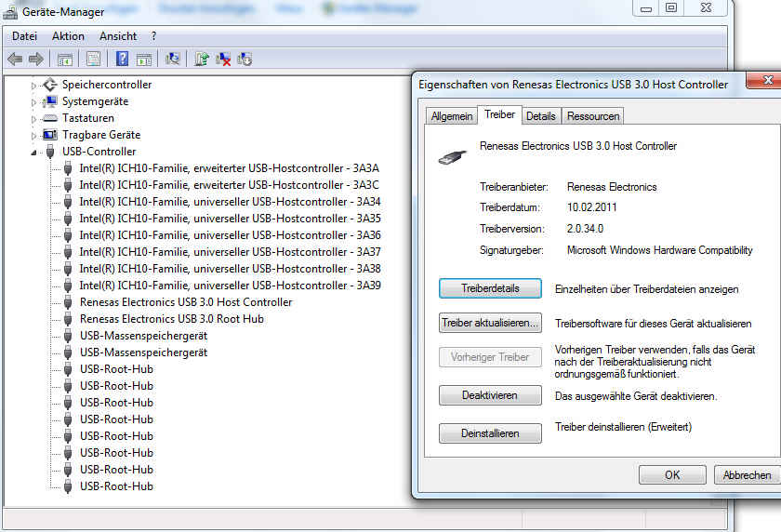This screenshot has width=781, height=532.
Task: Click the Geräte-Manager title bar icon
Action: pos(10,11)
